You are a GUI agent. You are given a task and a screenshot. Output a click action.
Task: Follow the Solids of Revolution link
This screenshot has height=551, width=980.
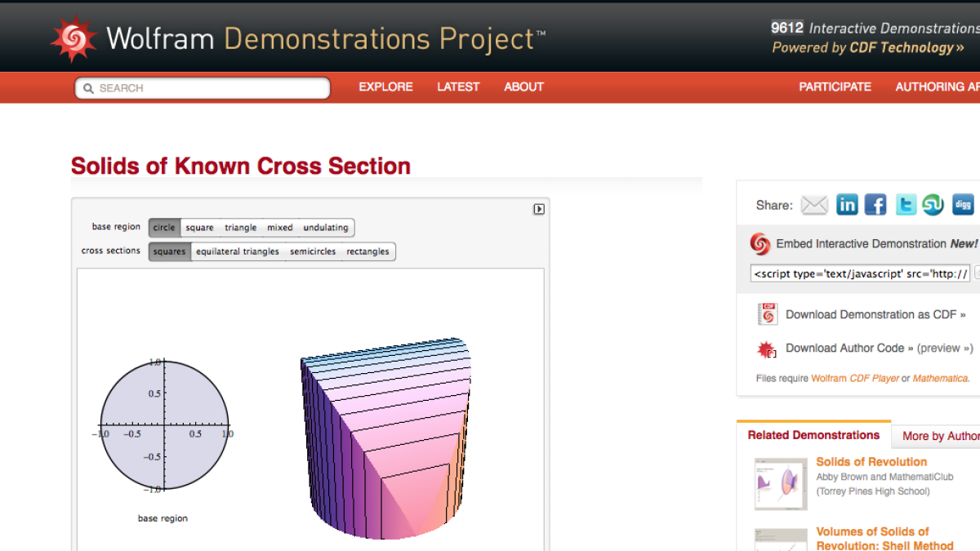pos(871,461)
